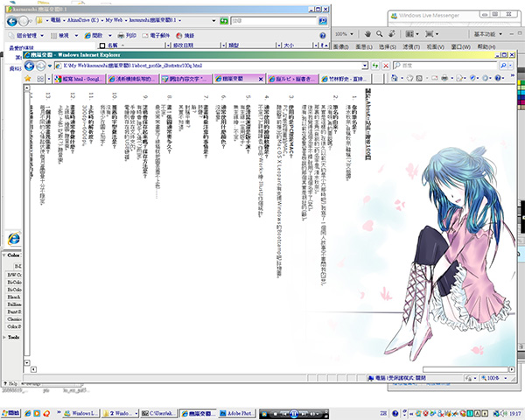The width and height of the screenshot is (525, 420).
Task: Click the Help question mark in the IE command bar
Action: (498, 79)
